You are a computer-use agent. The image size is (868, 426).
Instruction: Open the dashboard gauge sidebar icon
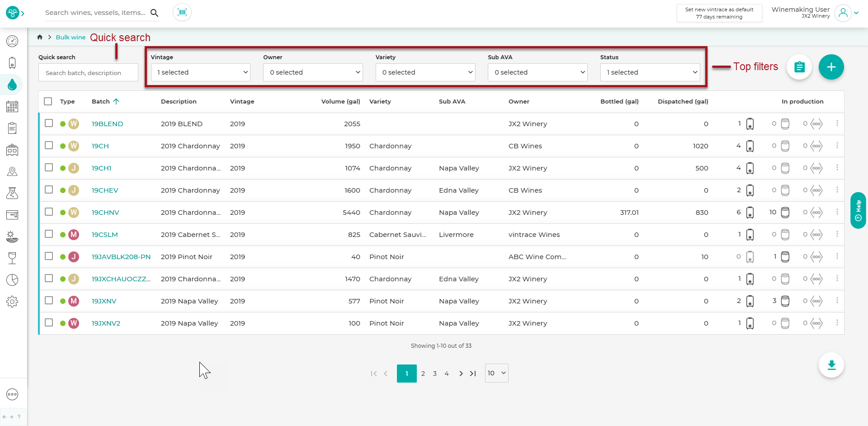[12, 41]
